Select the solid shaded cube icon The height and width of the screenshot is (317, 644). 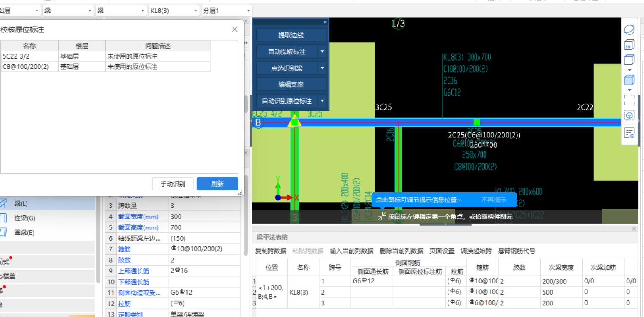629,80
